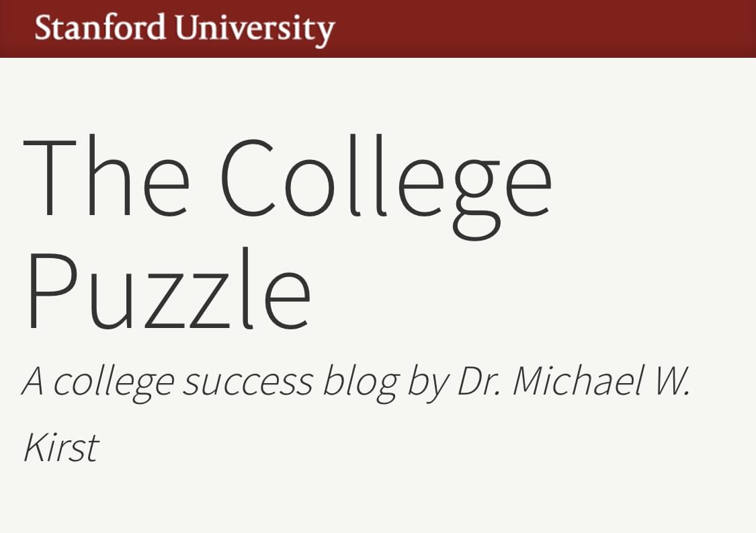This screenshot has width=756, height=533.
Task: Select the word "College" in the title
Action: 386,188
